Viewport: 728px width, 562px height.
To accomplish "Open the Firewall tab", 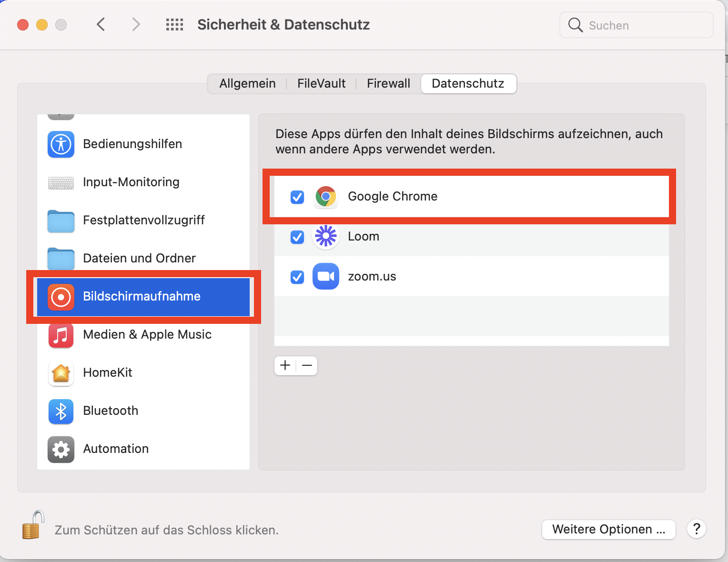I will point(388,83).
